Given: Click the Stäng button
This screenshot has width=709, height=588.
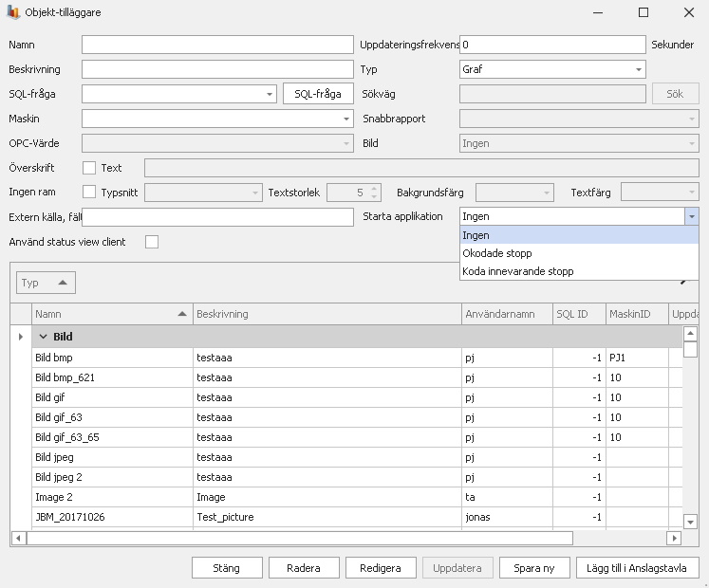Looking at the screenshot, I should (x=227, y=568).
